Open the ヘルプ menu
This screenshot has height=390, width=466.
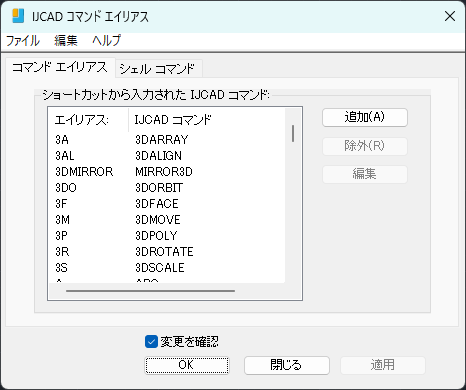click(x=106, y=41)
